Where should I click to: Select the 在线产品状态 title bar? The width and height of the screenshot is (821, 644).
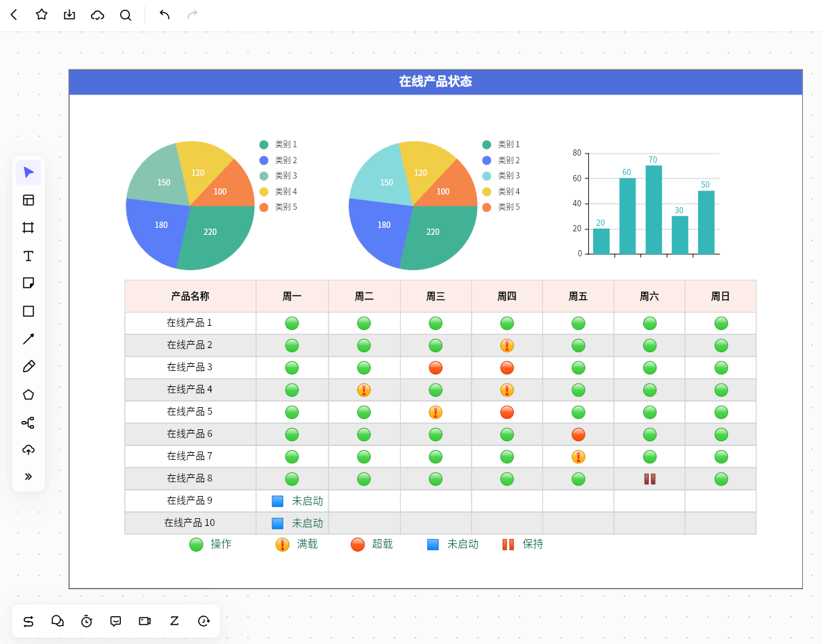436,82
